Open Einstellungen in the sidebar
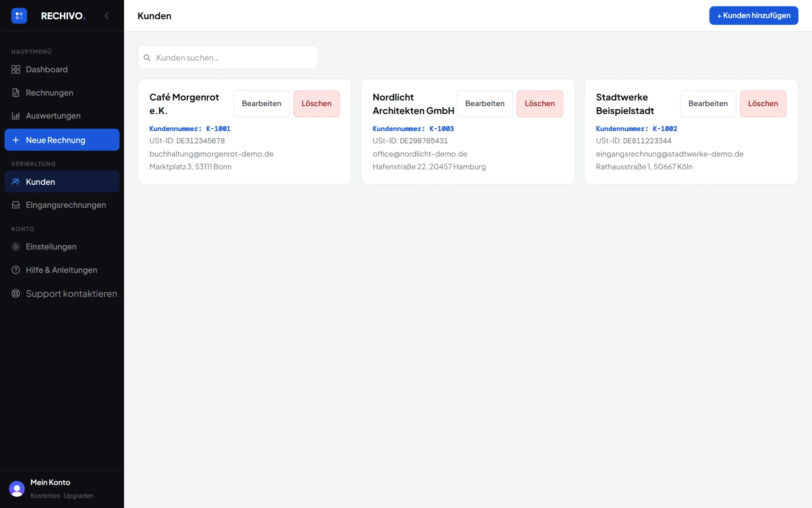 tap(62, 247)
